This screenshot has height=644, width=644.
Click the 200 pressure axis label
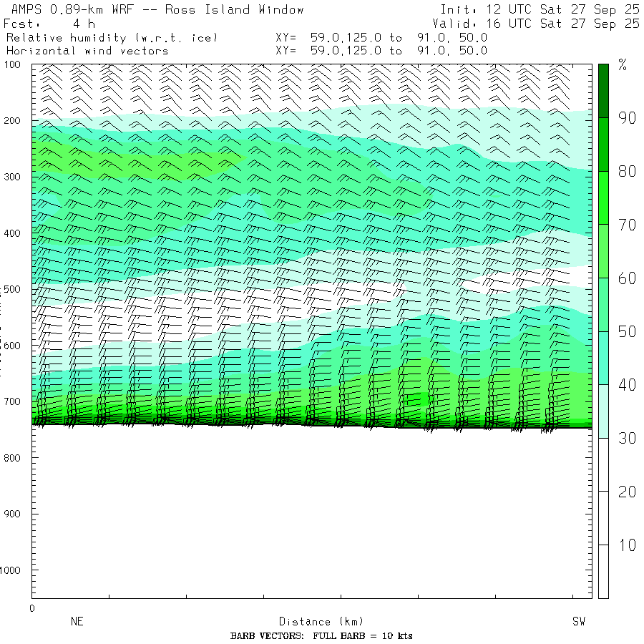point(12,121)
